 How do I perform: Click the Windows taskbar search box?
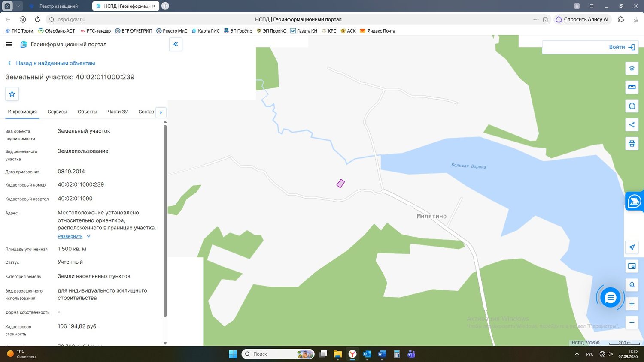point(278,354)
